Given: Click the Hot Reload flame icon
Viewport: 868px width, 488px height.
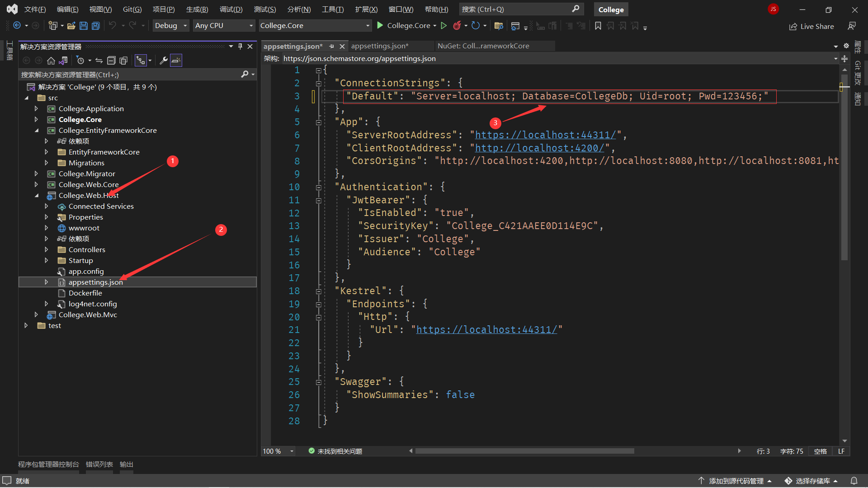Looking at the screenshot, I should coord(457,26).
